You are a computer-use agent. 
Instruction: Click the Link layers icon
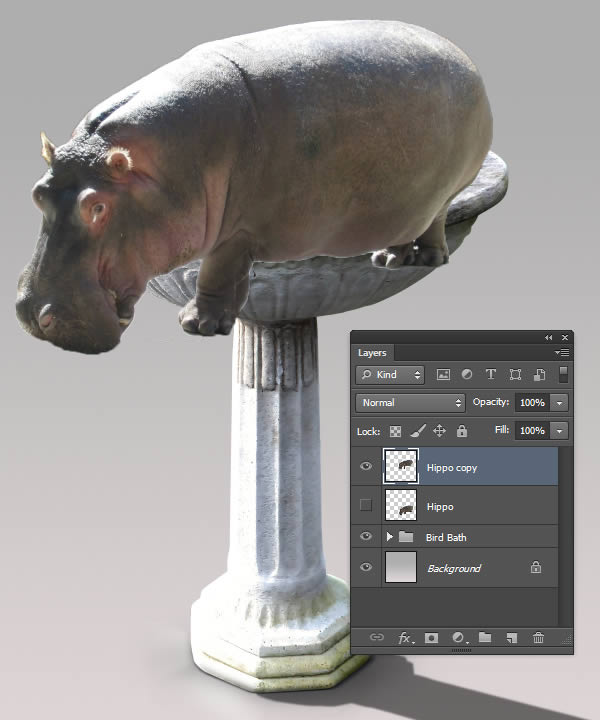click(376, 637)
